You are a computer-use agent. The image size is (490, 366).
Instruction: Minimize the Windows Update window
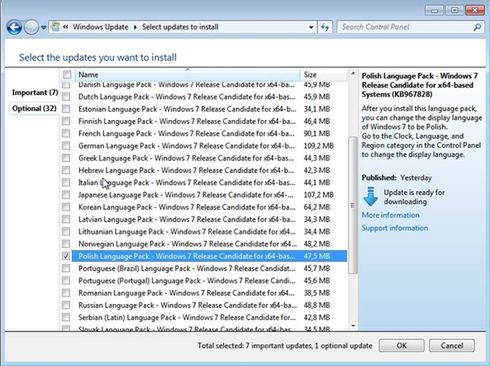[434, 10]
